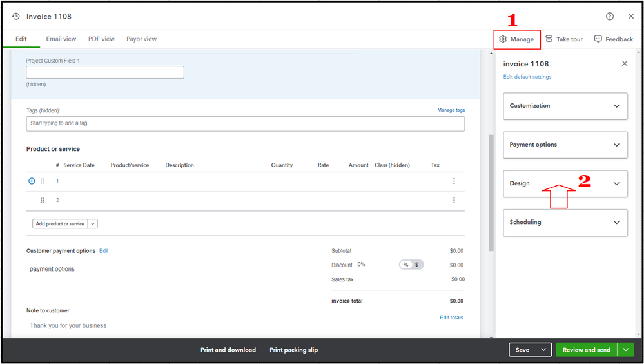Click the Add product or service button
Screen dimensions: 644x364
(60, 224)
